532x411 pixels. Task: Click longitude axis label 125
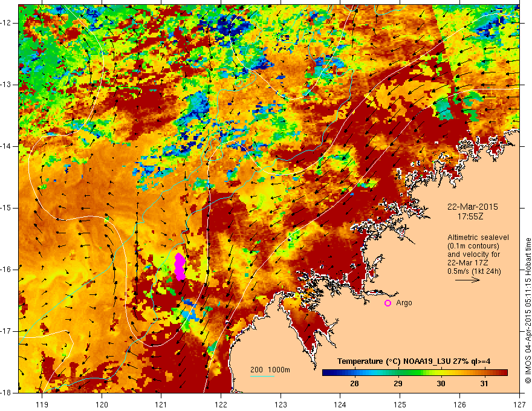coord(400,404)
